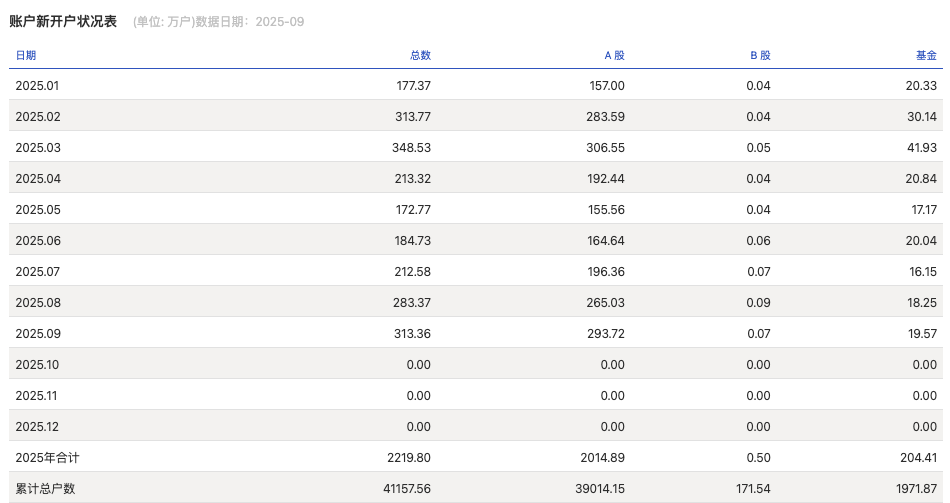The image size is (950, 503).
Task: Select the 2025年合计 row label
Action: 47,458
